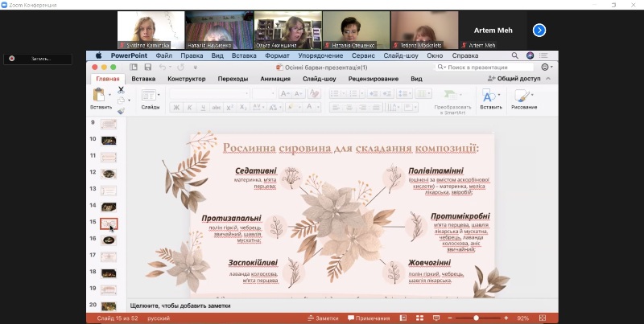Click the Paste clipboard icon

point(101,96)
